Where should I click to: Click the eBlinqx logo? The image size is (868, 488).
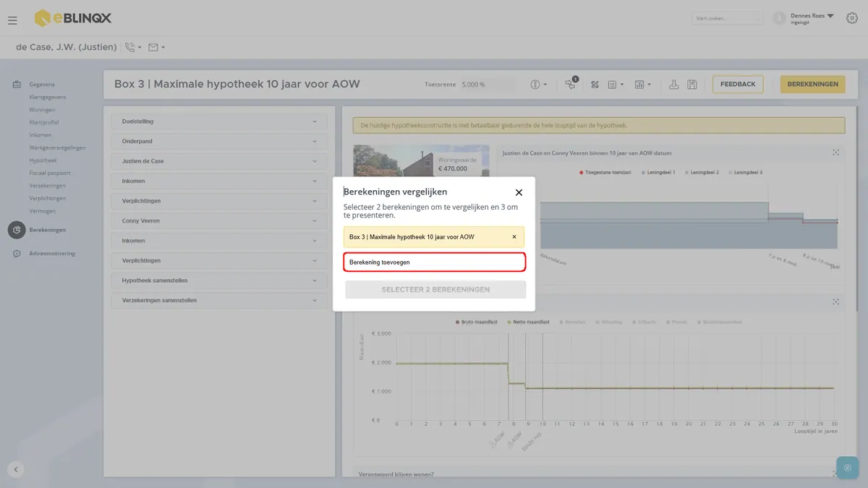point(73,18)
